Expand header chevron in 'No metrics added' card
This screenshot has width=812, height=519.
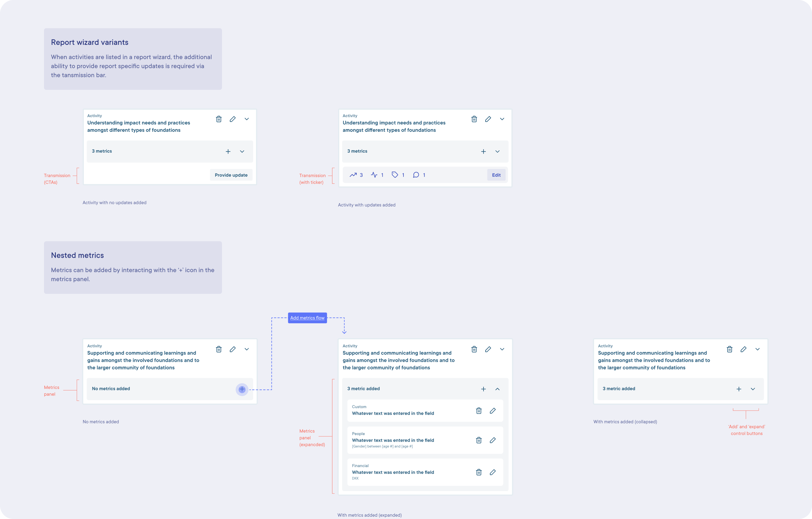point(247,349)
